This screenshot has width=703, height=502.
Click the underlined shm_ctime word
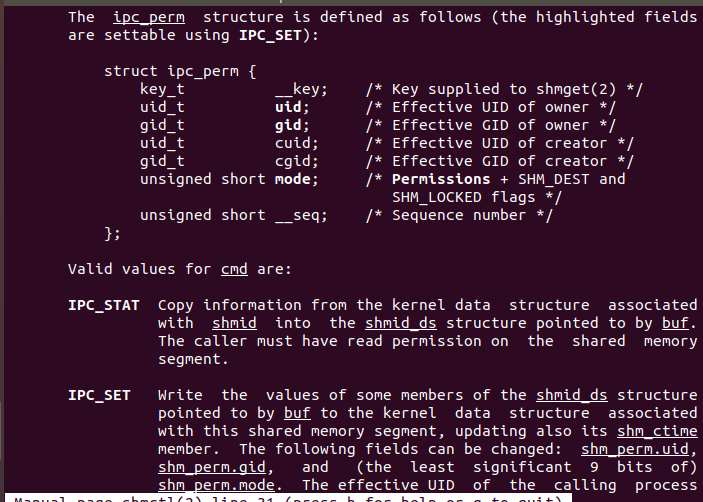[657, 431]
